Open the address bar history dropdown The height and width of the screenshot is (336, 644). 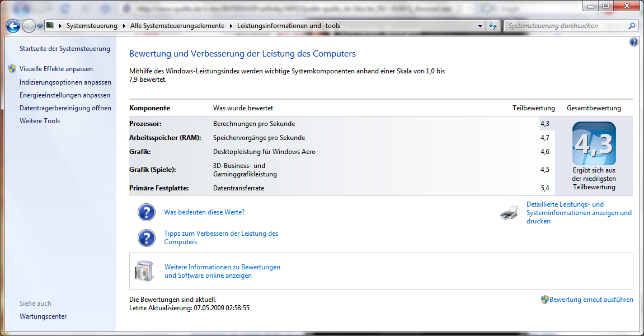pyautogui.click(x=480, y=26)
